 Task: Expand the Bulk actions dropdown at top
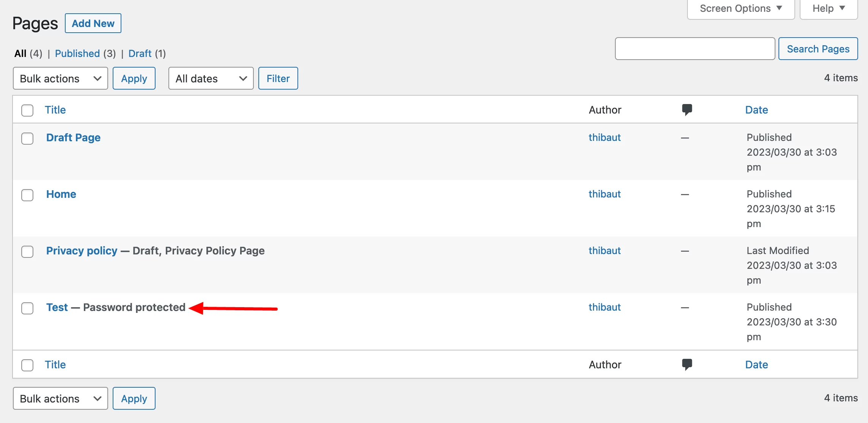pos(60,78)
